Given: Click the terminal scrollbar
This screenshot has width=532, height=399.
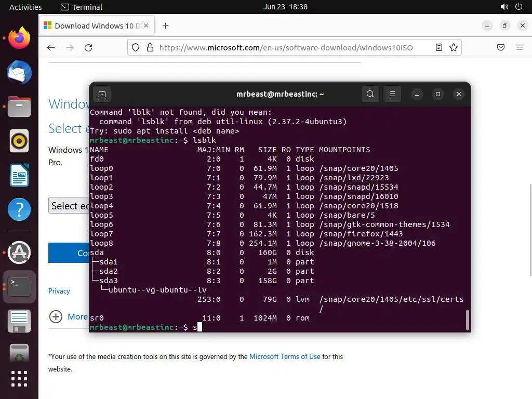Looking at the screenshot, I should [x=468, y=320].
